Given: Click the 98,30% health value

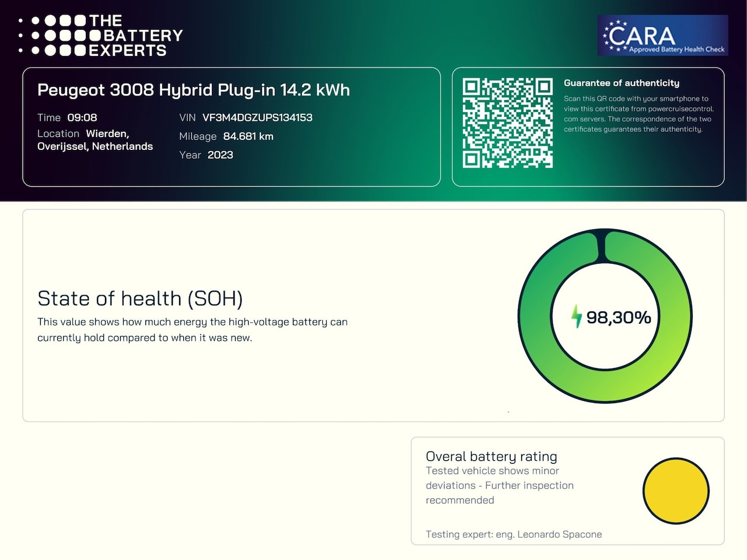Looking at the screenshot, I should (619, 317).
